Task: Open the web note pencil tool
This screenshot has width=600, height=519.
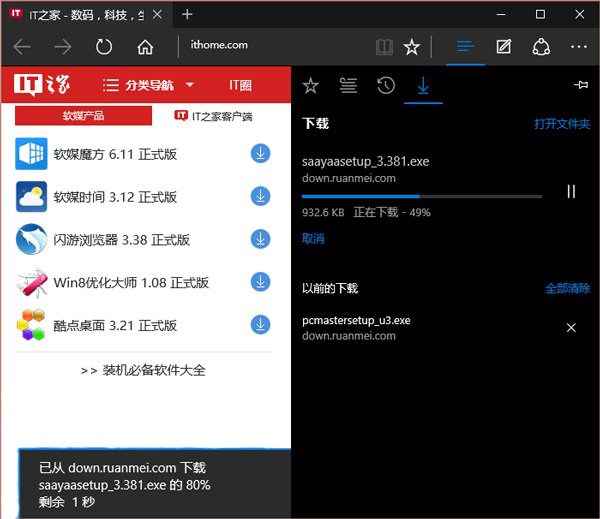Action: [504, 47]
